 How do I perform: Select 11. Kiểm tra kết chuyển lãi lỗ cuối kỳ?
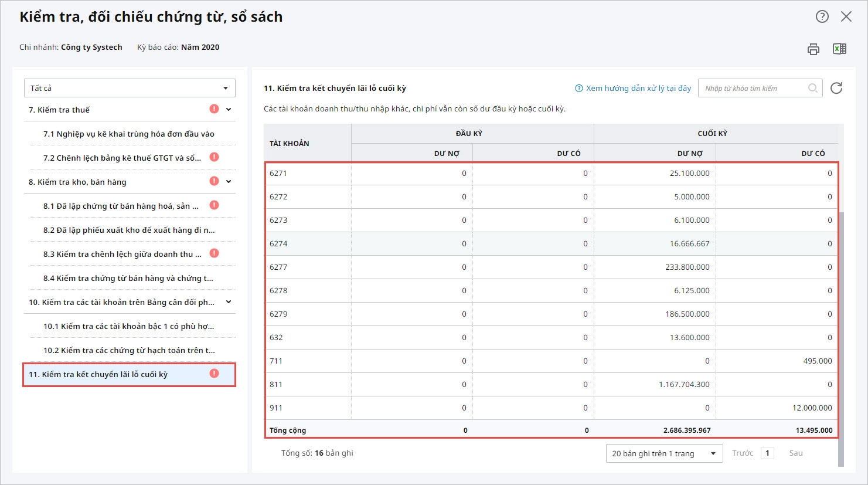coord(130,374)
